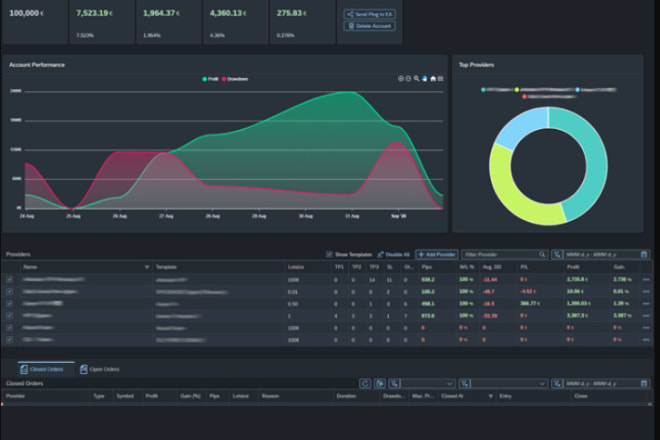660x440 pixels.
Task: Click the Top Providers panel title
Action: pyautogui.click(x=476, y=65)
